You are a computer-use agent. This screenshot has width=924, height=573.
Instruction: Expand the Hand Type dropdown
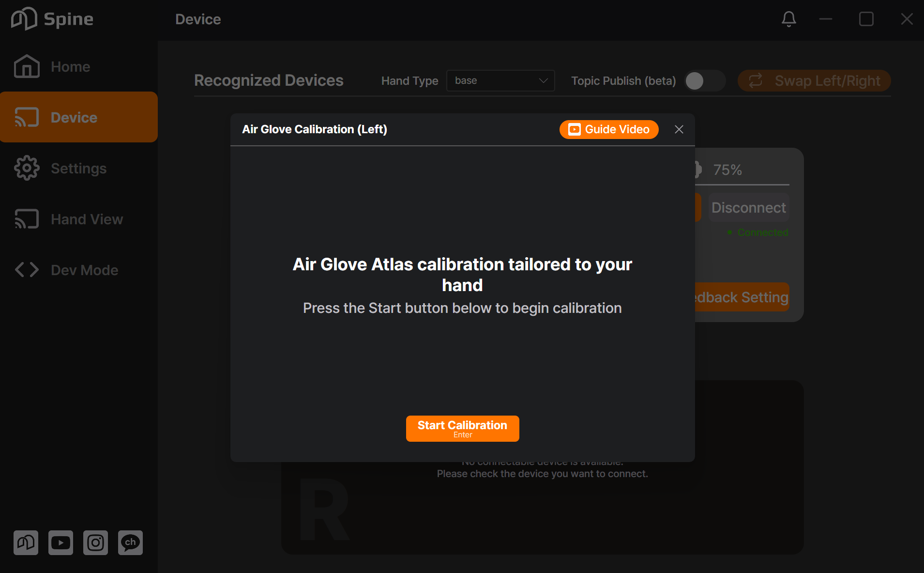500,80
